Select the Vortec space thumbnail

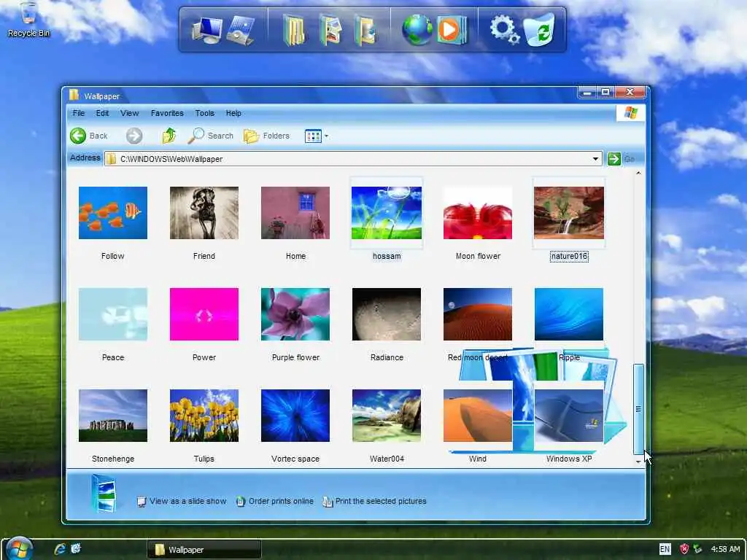click(295, 416)
